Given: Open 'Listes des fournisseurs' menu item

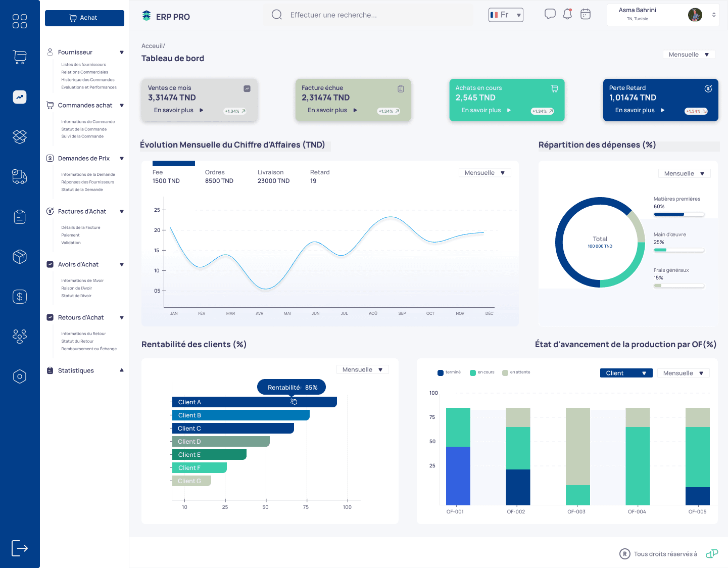Looking at the screenshot, I should 83,65.
